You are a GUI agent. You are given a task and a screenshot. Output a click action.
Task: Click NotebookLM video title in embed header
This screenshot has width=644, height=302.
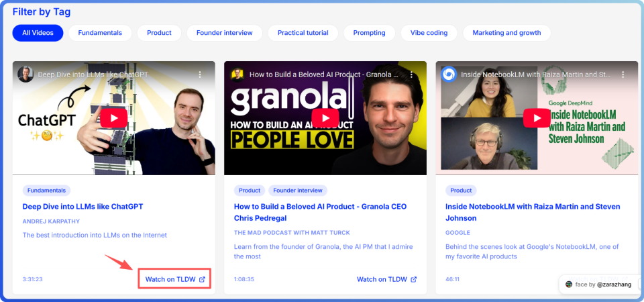535,74
